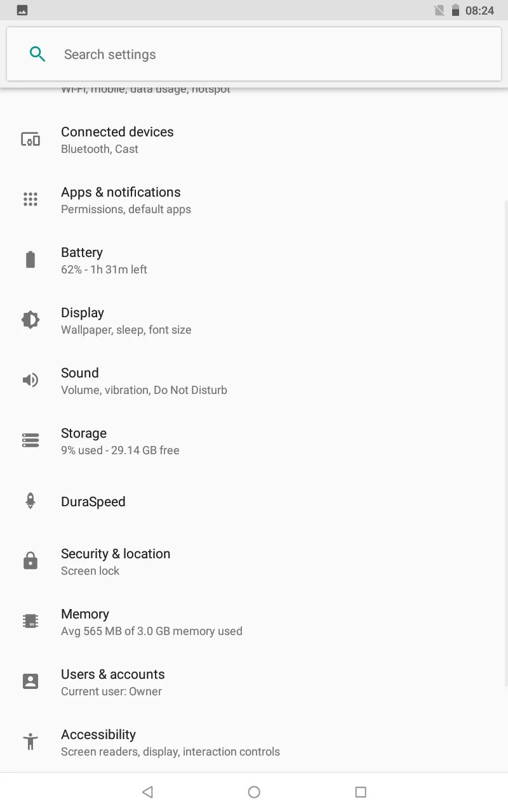The image size is (508, 812).
Task: Tap the Connected devices icon
Action: click(x=30, y=140)
